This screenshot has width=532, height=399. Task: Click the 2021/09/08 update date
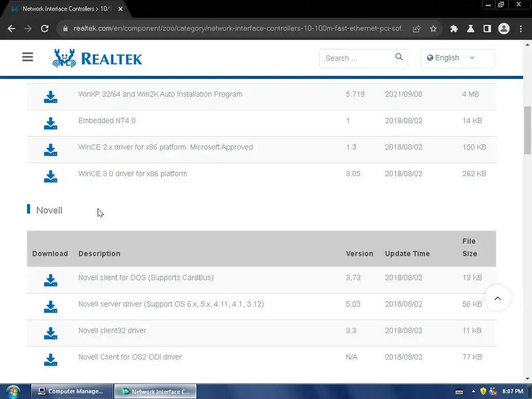coord(403,95)
